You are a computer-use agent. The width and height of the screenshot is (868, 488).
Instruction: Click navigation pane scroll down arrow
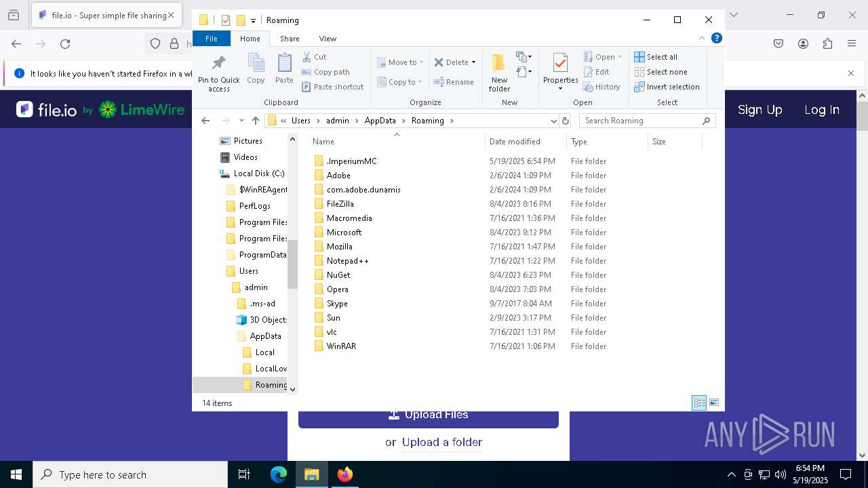click(293, 389)
